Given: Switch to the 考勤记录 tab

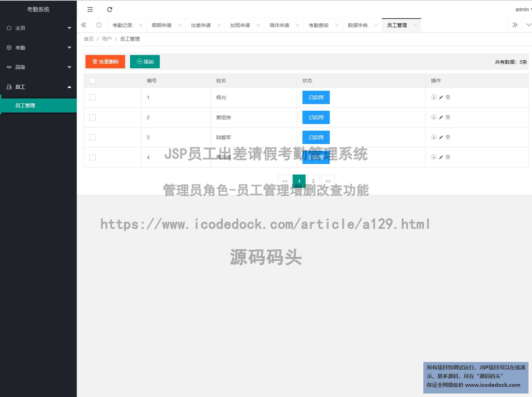Looking at the screenshot, I should [x=122, y=25].
